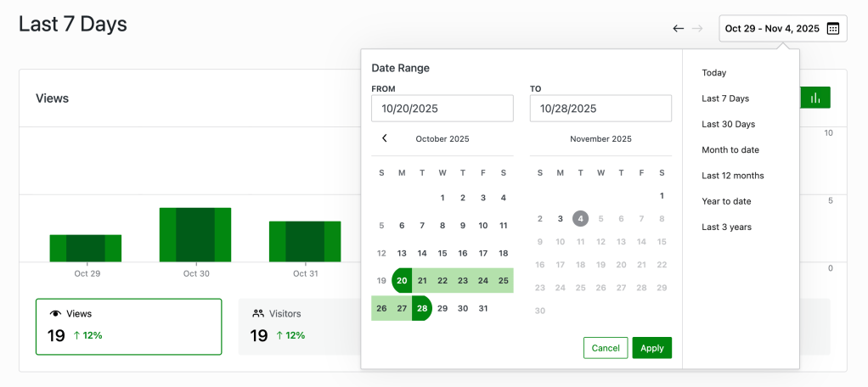Viewport: 868px width, 387px height.
Task: Choose Today preset range
Action: [x=714, y=73]
